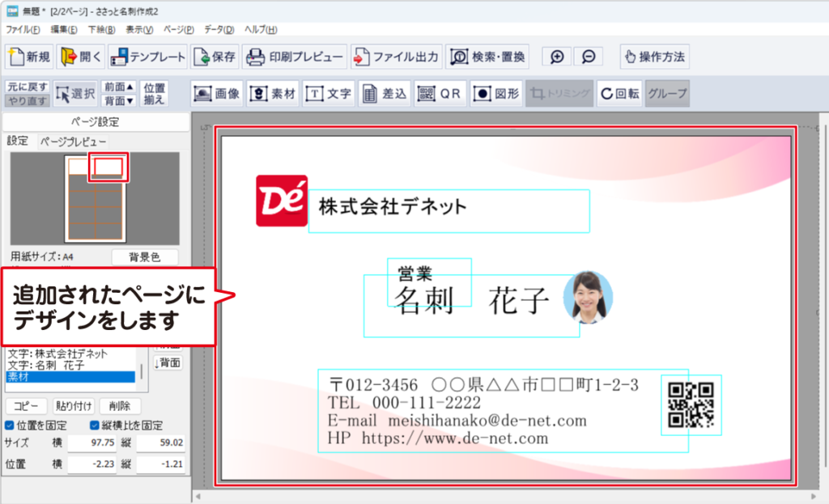Image resolution: width=829 pixels, height=504 pixels.
Task: Click the グループ button
Action: (667, 94)
